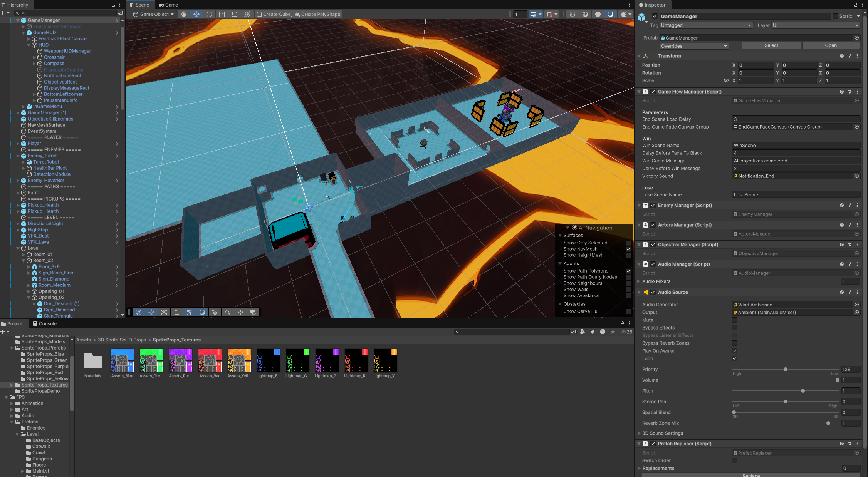Click the Select prefab button
This screenshot has width=868, height=477.
click(771, 45)
